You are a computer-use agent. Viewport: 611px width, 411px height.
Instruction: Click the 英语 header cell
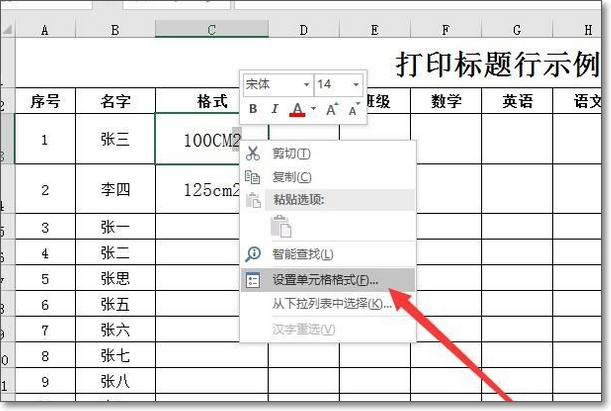[517, 101]
